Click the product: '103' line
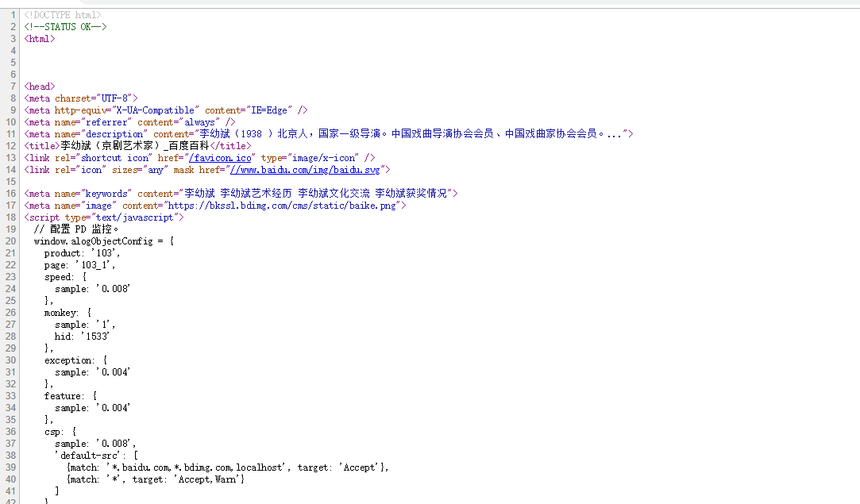Viewport: 860px width, 504px height. tap(83, 253)
